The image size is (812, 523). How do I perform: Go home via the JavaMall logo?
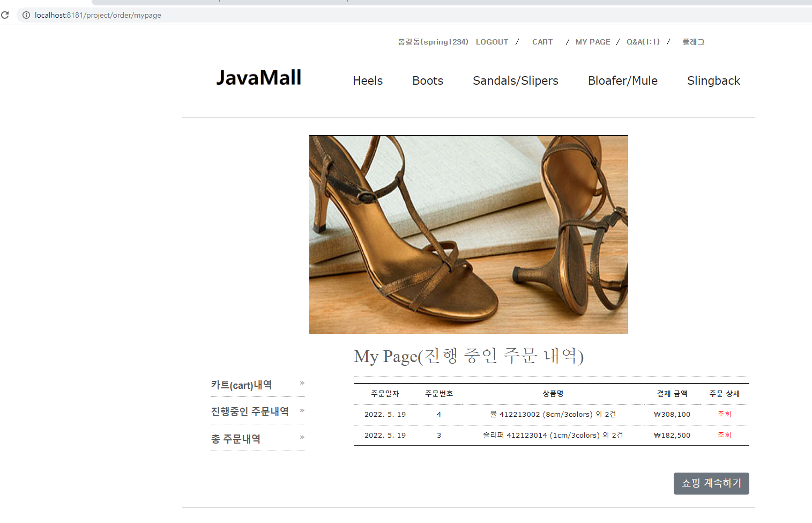258,78
